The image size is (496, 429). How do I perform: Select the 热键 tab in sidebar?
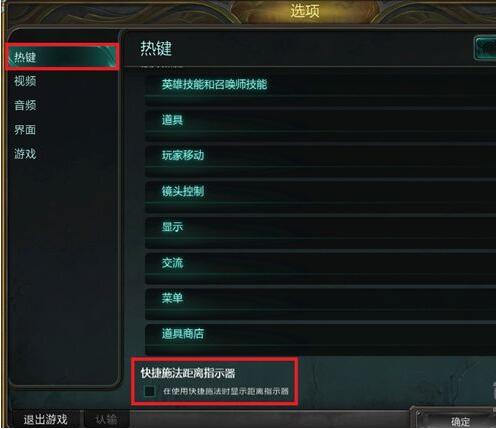pyautogui.click(x=63, y=57)
